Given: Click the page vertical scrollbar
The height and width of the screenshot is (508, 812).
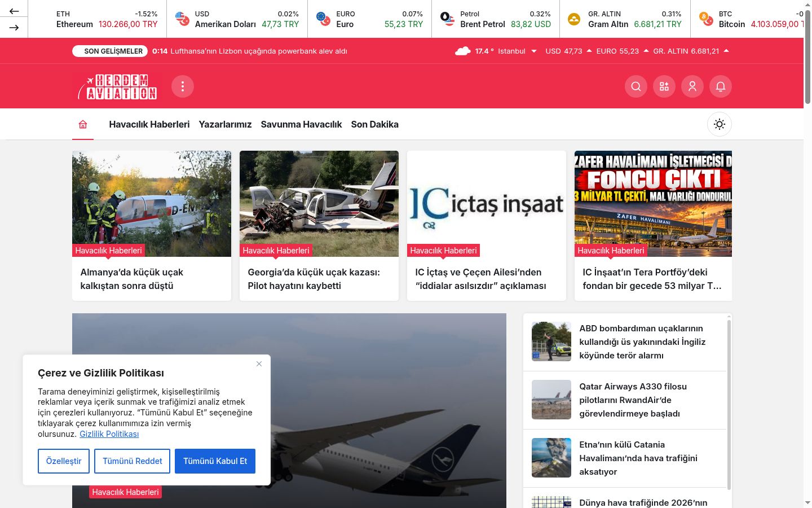Looking at the screenshot, I should [x=807, y=56].
